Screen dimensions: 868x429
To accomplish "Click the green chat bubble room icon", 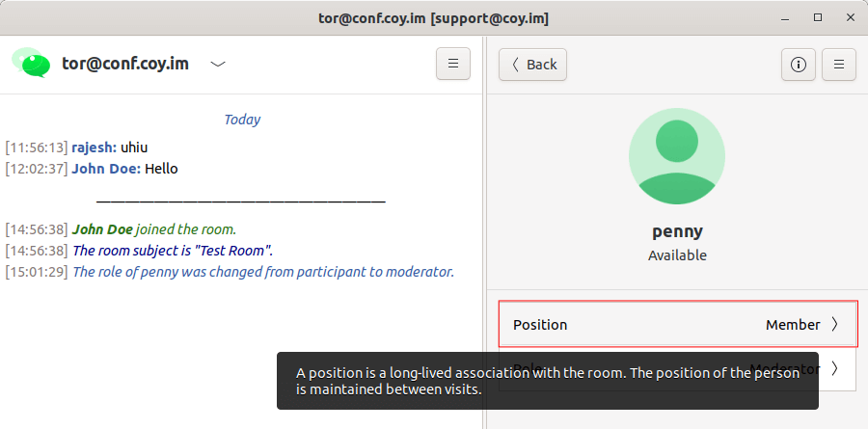I will click(31, 64).
